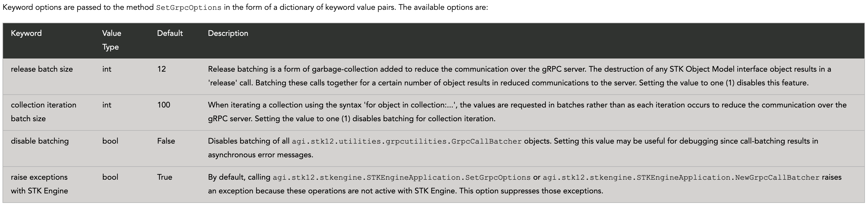The height and width of the screenshot is (206, 868).
Task: Click the Description column header
Action: (228, 33)
